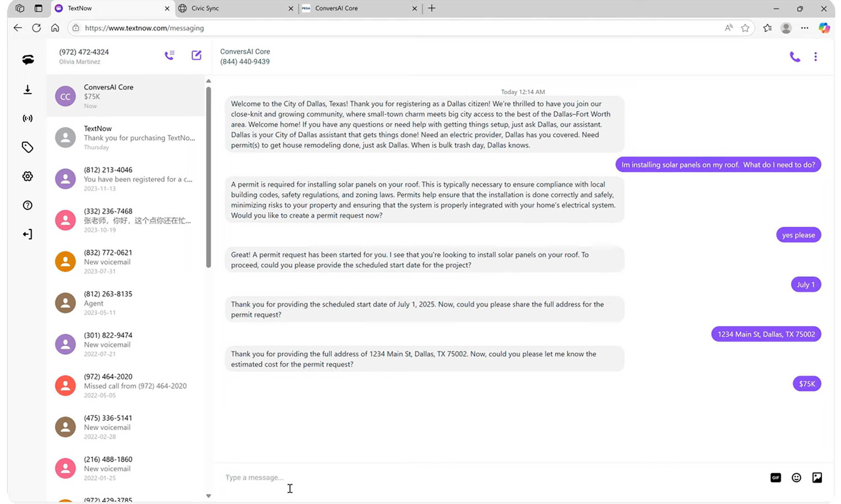Open the download app icon in sidebar
The width and height of the screenshot is (841, 504).
[x=28, y=89]
